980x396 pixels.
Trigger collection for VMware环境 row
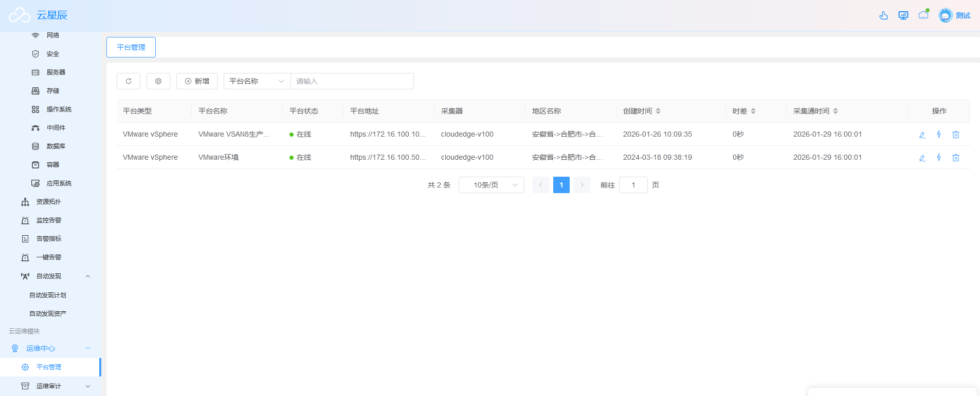tap(939, 157)
